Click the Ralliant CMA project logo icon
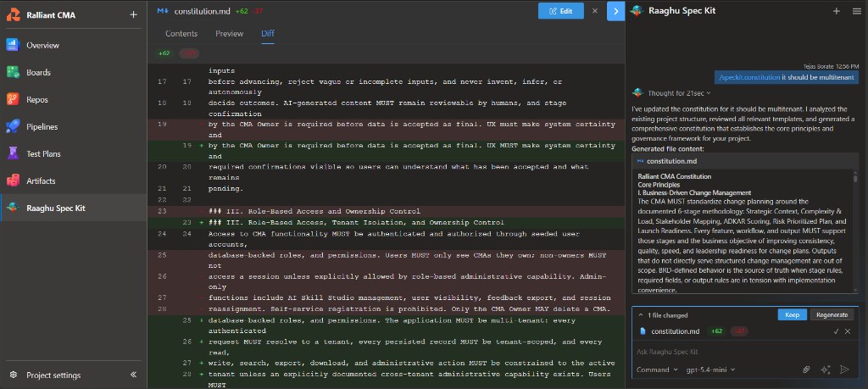Viewport: 868px width, 389px height. 14,15
